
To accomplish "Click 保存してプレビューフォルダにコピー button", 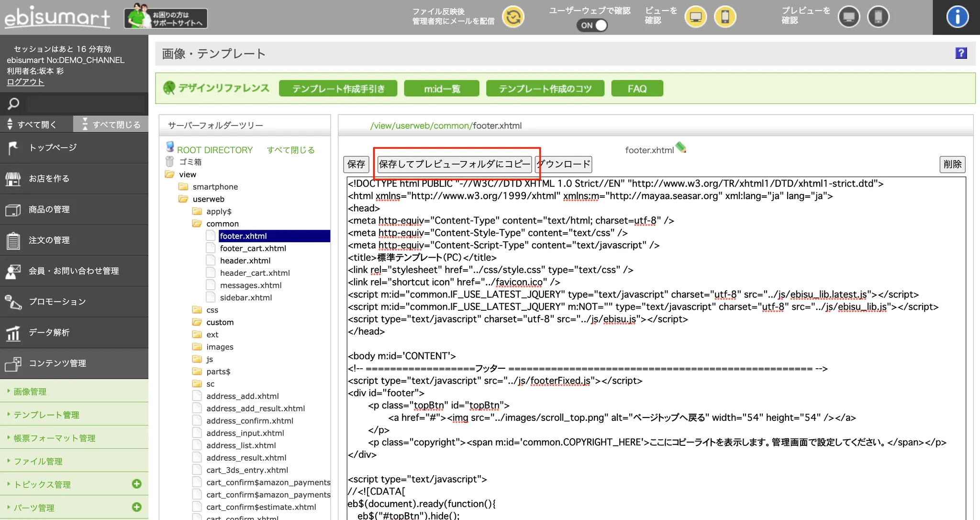I will coord(454,164).
